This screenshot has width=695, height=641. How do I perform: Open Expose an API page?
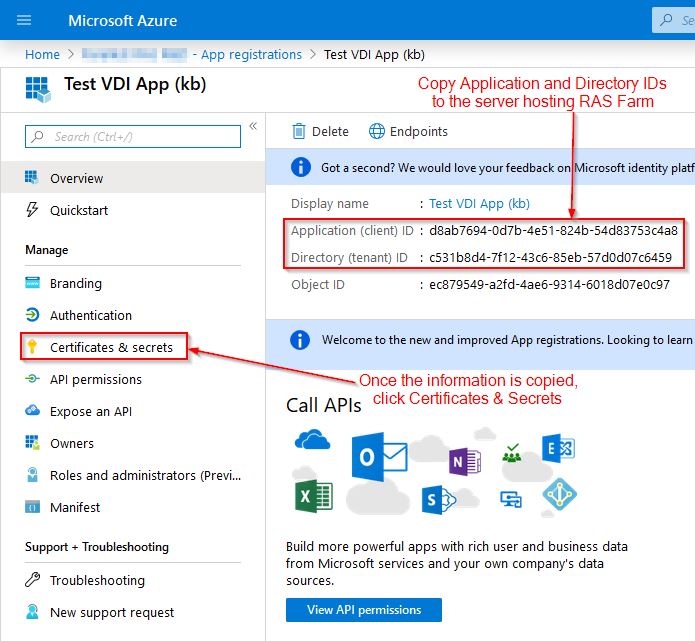pos(90,411)
